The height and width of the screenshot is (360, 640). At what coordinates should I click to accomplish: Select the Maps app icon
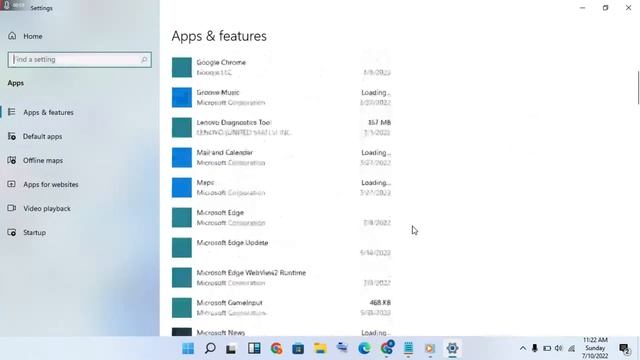click(x=182, y=187)
